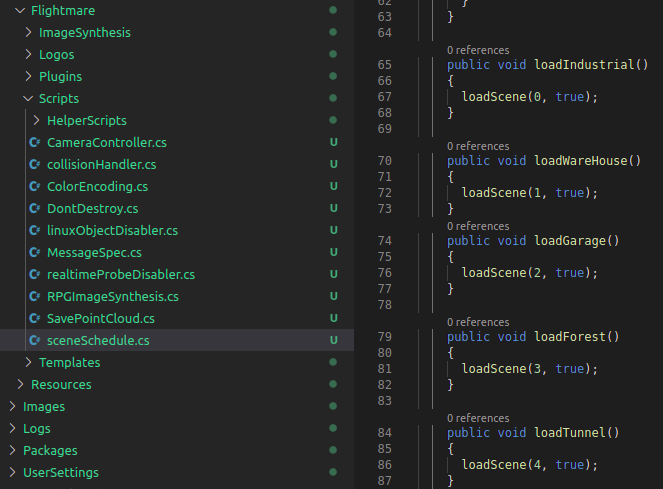Open the CameraController.cs file

point(107,143)
